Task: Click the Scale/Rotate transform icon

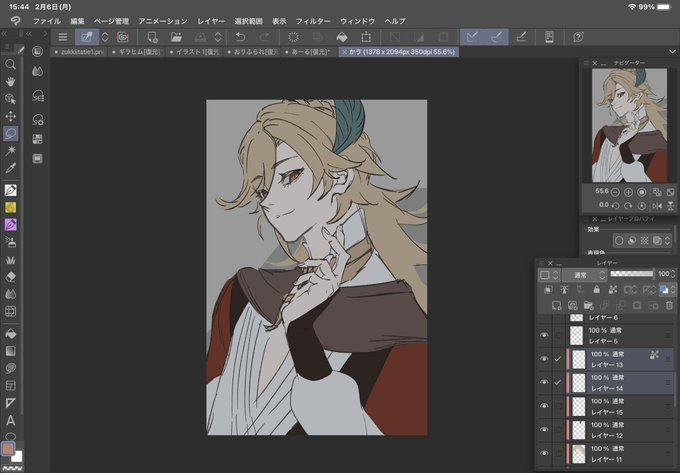Action: [366, 37]
